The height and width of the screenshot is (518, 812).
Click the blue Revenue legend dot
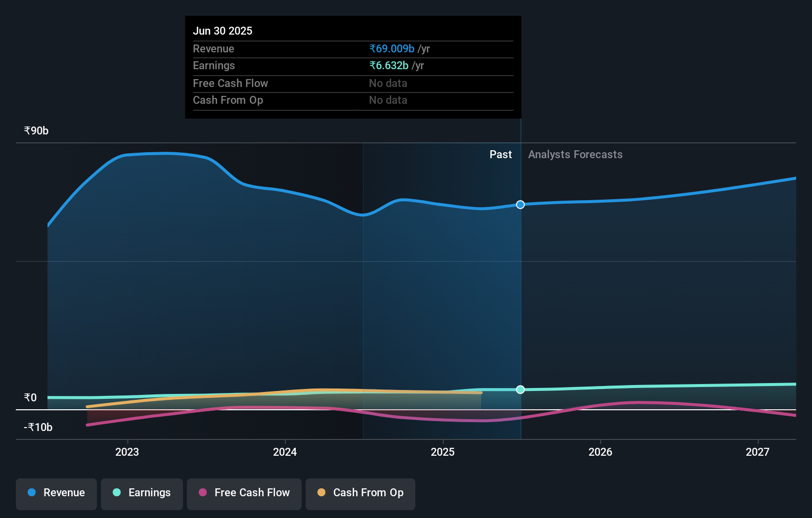[31, 493]
